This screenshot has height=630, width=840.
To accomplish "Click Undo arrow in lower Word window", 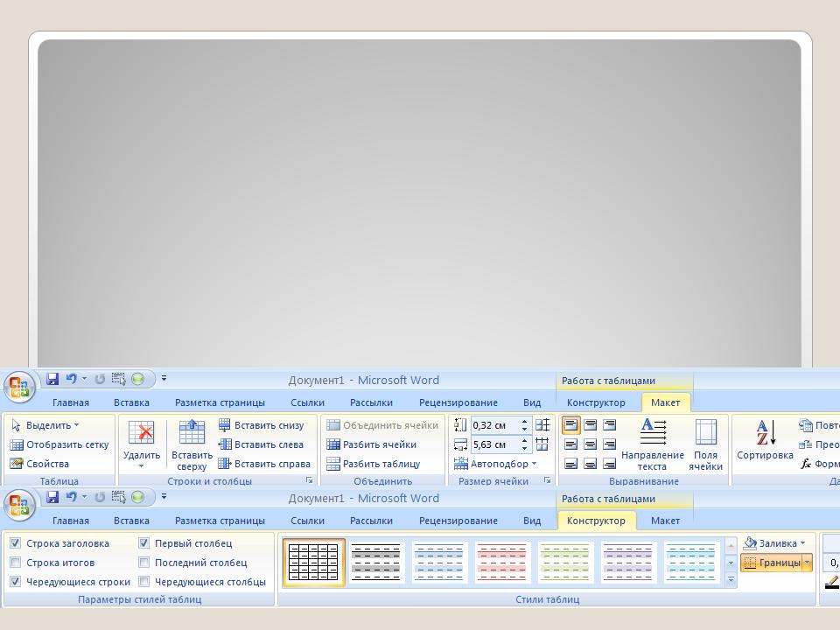I will click(x=71, y=497).
